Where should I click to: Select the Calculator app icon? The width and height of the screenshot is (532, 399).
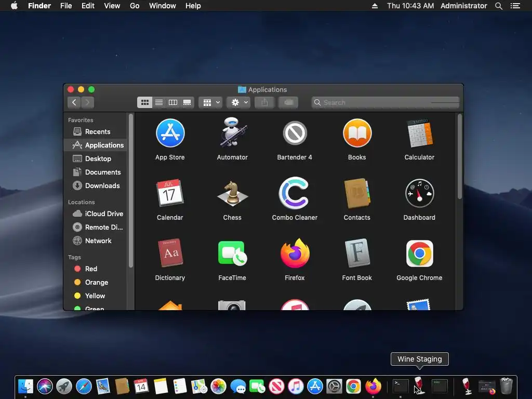[419, 133]
